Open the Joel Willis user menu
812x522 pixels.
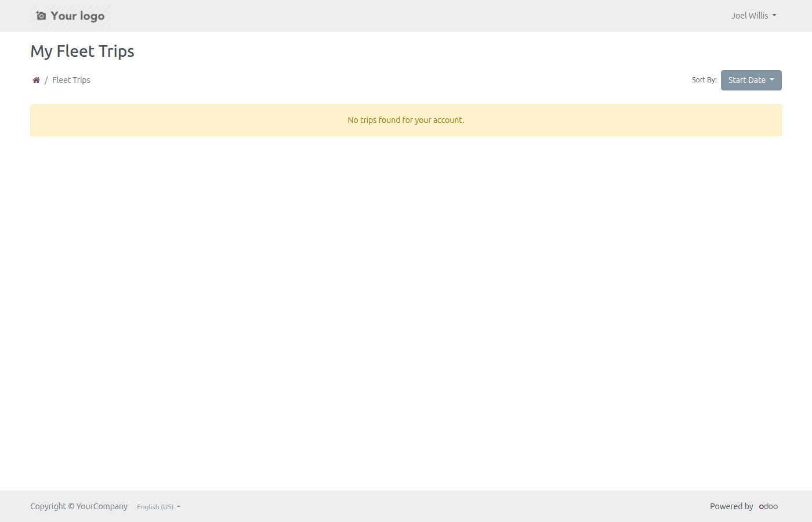[x=753, y=16]
